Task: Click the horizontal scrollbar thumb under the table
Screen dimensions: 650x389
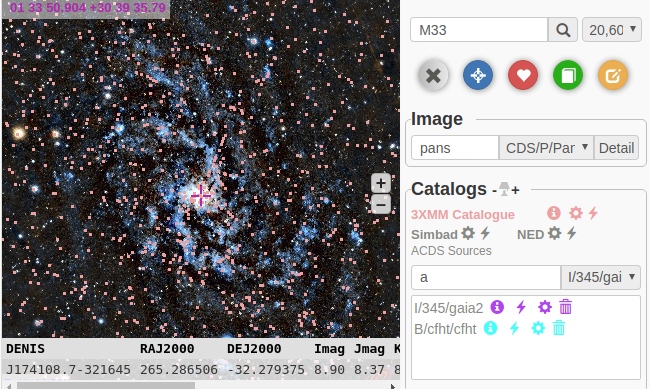Action: pos(106,386)
